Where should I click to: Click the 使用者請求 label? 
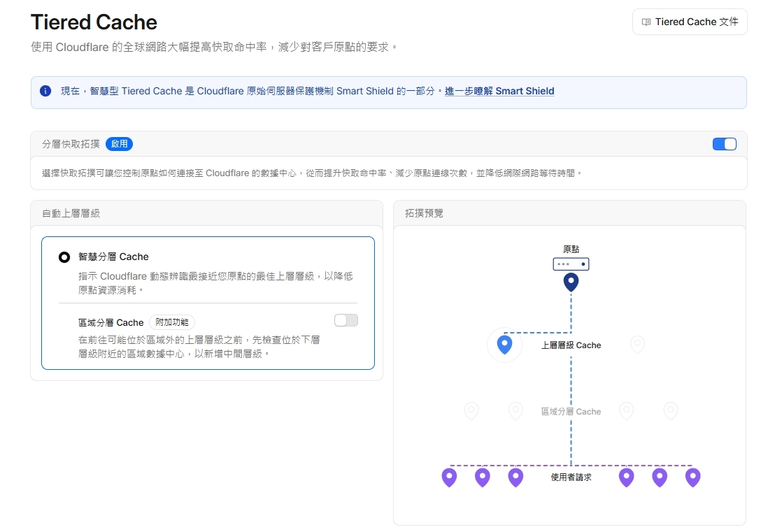(x=571, y=477)
